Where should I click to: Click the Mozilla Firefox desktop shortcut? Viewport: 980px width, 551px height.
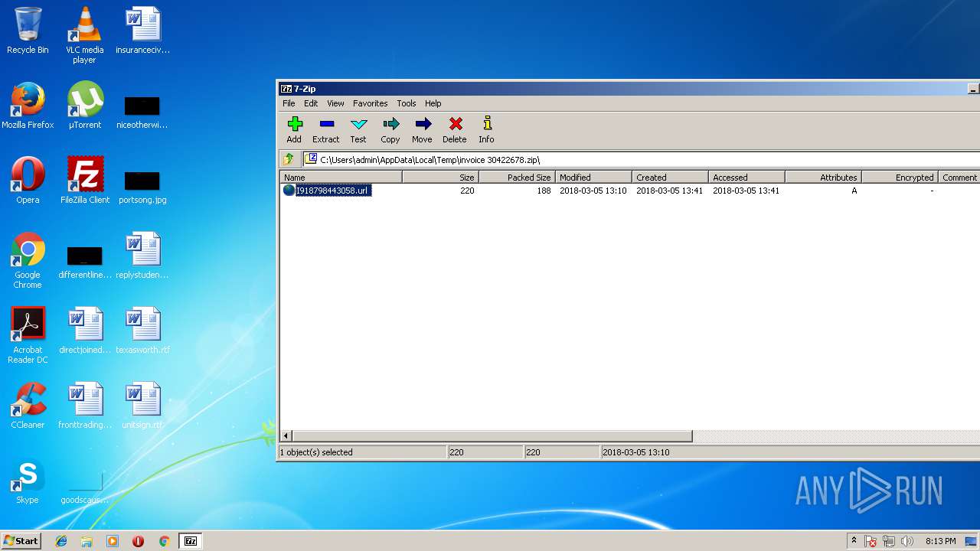click(28, 106)
